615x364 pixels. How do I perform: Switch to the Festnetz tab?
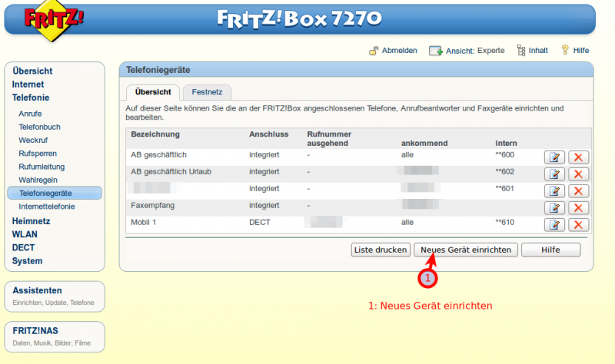tap(207, 92)
